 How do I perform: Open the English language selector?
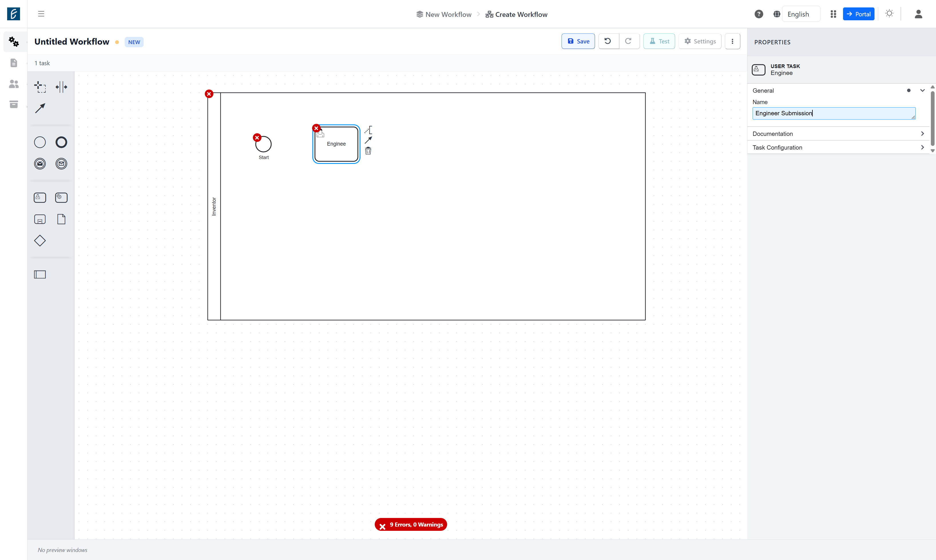(x=801, y=14)
